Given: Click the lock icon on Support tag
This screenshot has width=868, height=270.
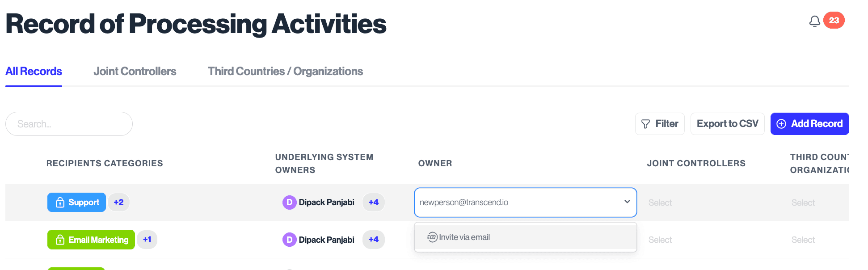Looking at the screenshot, I should tap(60, 202).
